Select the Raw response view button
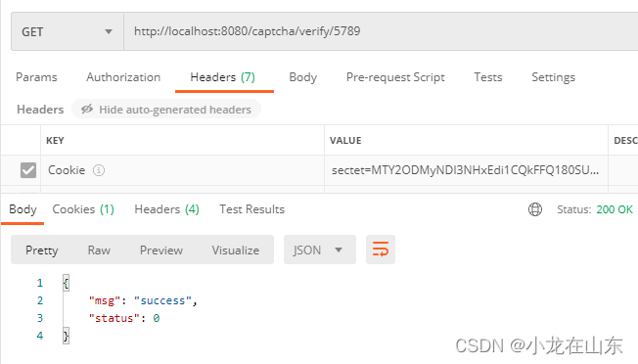638x364 pixels. click(x=99, y=250)
